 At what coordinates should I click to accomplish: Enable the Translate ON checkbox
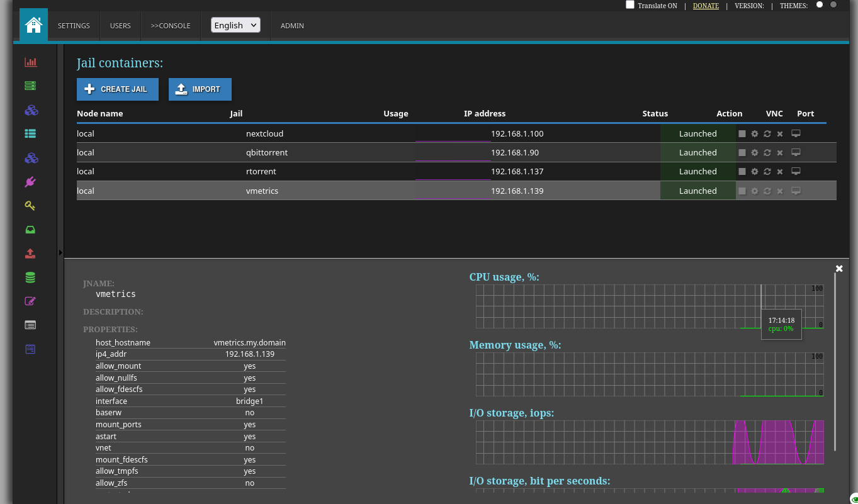pos(629,5)
